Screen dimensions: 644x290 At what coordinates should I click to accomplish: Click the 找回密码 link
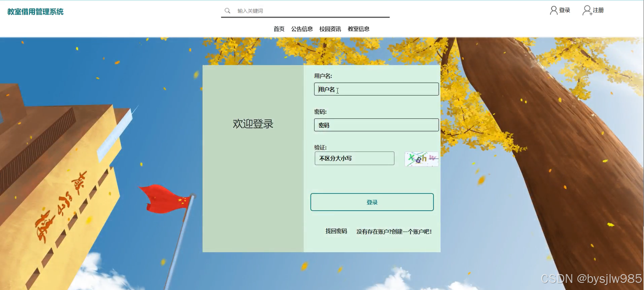[336, 231]
